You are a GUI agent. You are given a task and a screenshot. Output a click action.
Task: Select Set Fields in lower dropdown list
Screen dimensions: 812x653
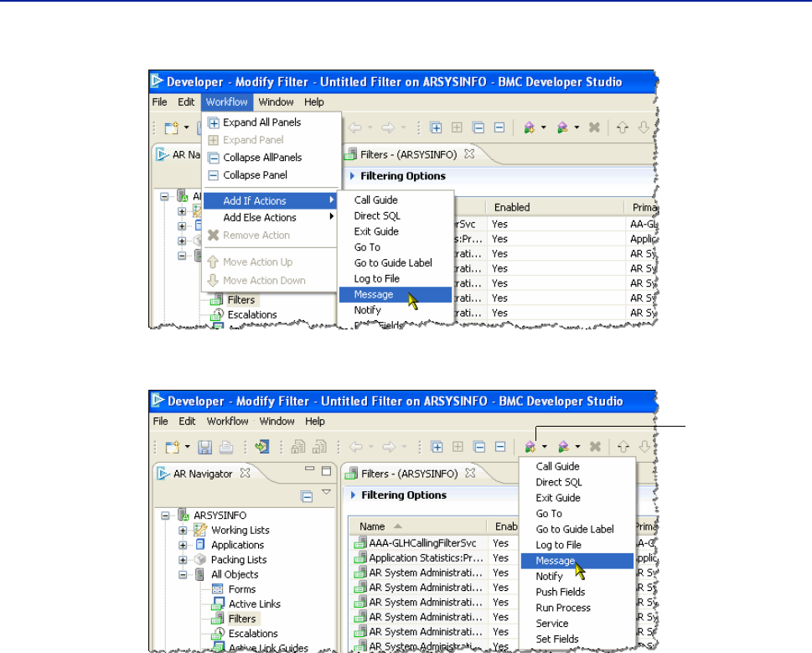click(x=577, y=639)
